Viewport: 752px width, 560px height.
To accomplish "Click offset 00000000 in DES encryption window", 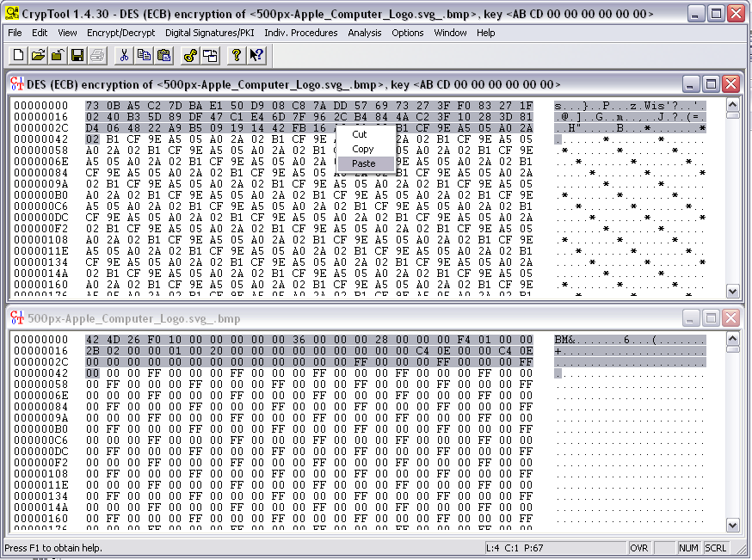I will tap(40, 106).
